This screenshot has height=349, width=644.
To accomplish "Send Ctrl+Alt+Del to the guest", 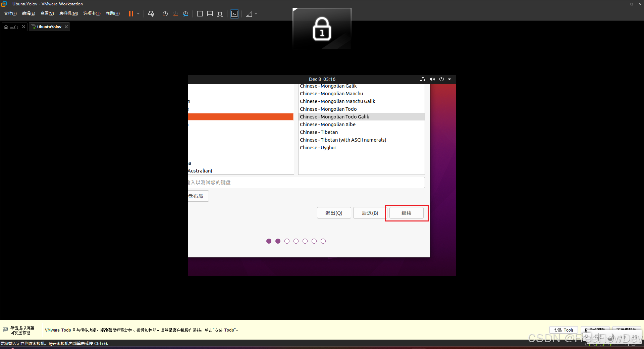I will point(151,14).
